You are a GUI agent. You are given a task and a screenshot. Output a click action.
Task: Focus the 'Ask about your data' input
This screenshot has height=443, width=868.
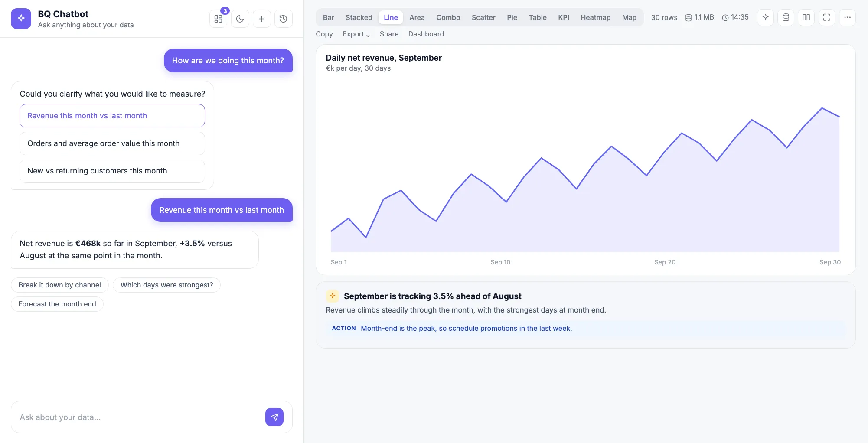(139, 417)
